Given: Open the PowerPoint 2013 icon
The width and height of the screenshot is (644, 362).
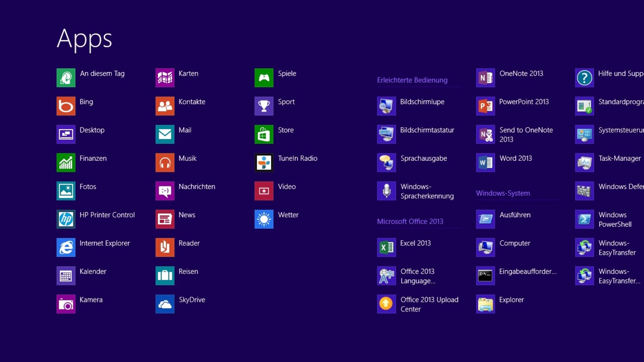Looking at the screenshot, I should click(486, 106).
